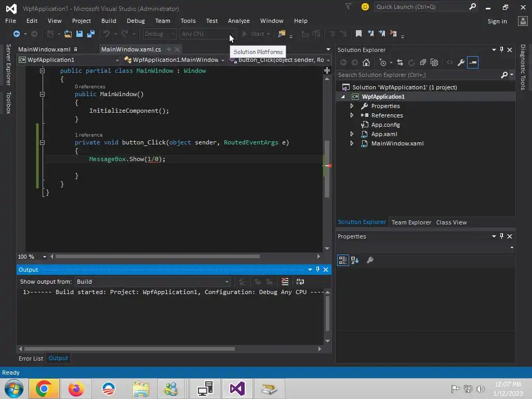Open the Solution Configurations Debug dropdown
The height and width of the screenshot is (399, 532).
click(159, 34)
